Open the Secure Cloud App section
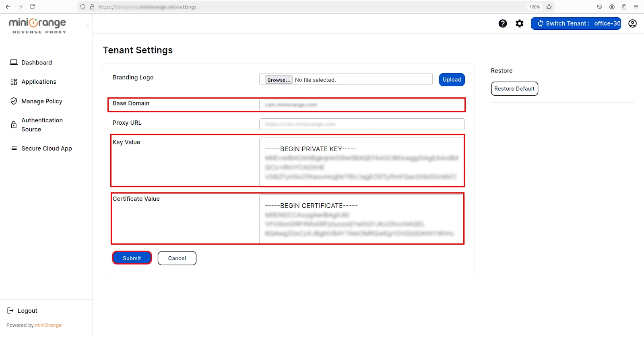 (x=47, y=148)
